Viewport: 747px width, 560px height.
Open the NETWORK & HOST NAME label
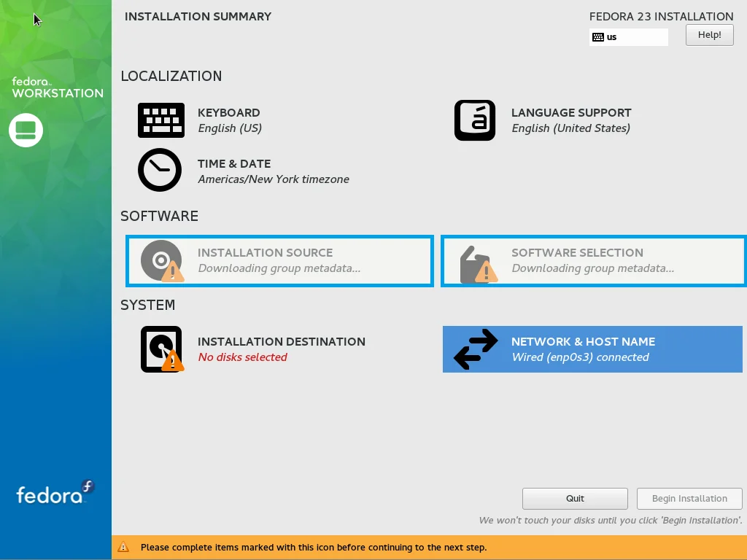click(583, 342)
